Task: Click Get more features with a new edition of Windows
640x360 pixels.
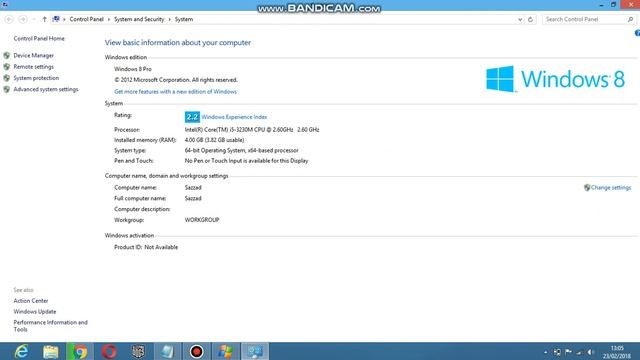Action: pos(176,92)
